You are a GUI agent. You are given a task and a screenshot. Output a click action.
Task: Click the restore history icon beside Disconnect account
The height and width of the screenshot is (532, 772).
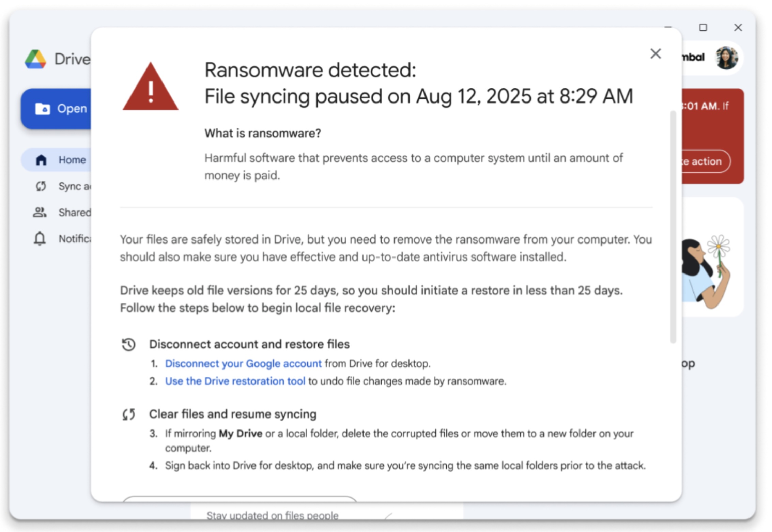(x=129, y=344)
